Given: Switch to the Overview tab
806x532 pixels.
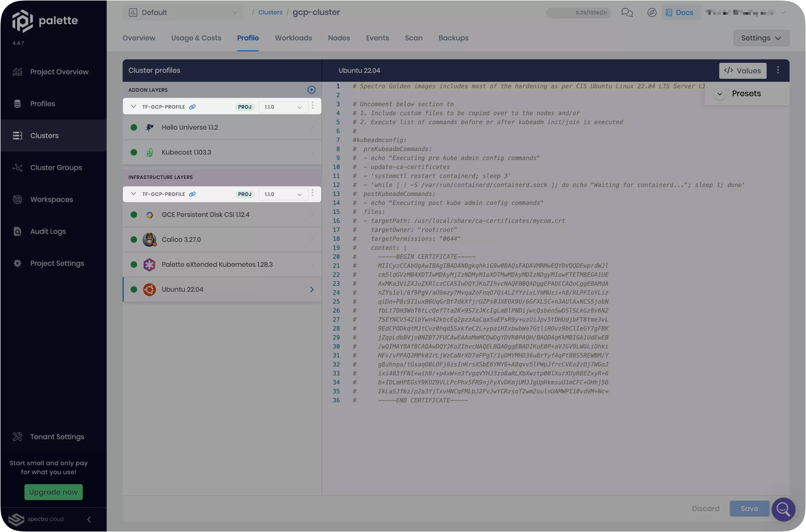Looking at the screenshot, I should click(x=139, y=38).
